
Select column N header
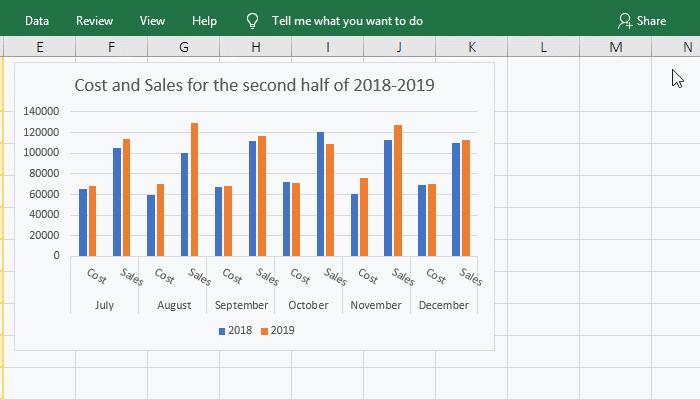point(686,47)
